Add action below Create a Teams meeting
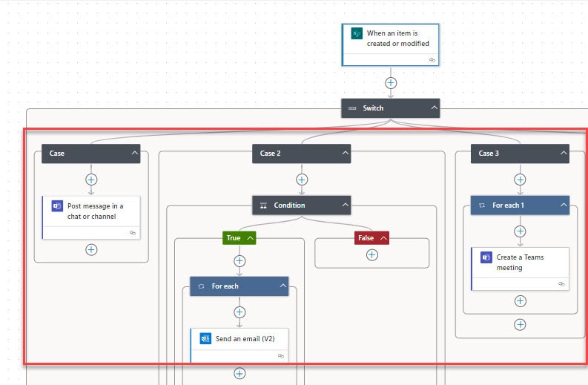This screenshot has height=385, width=588. [520, 301]
